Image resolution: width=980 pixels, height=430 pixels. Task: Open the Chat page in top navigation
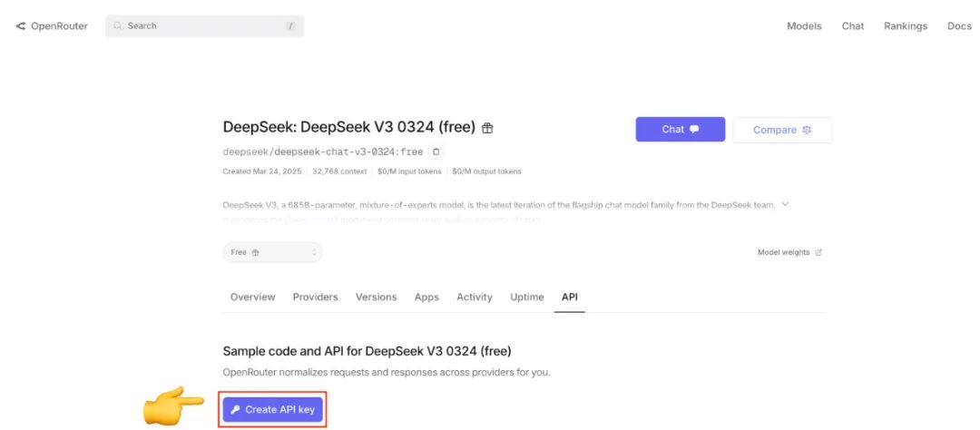pos(852,26)
